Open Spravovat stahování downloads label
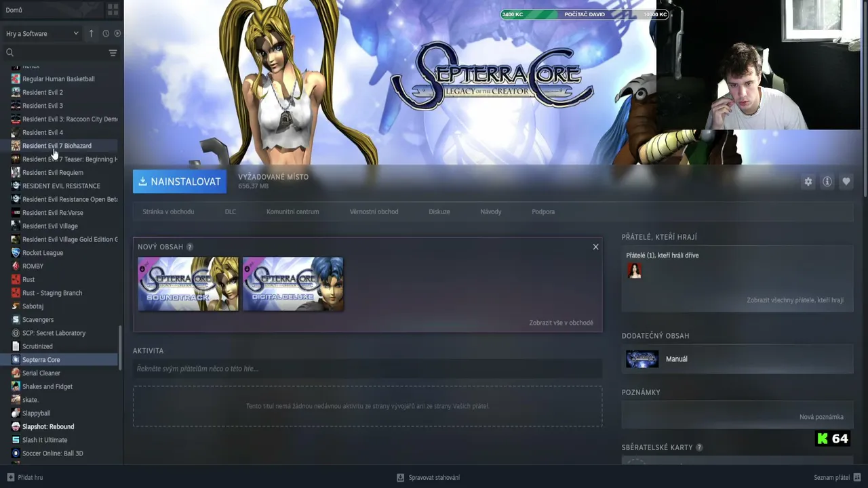 tap(434, 477)
